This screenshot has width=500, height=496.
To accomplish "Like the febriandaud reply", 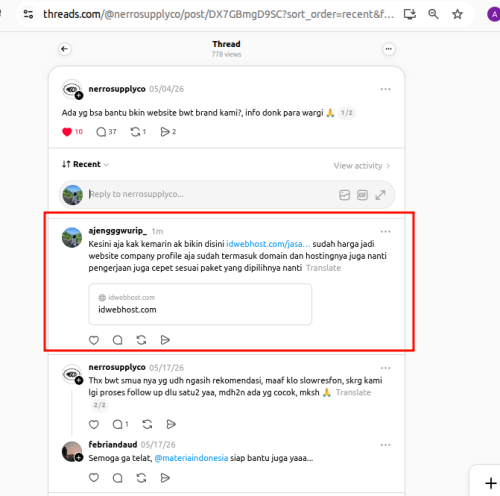I will [94, 478].
